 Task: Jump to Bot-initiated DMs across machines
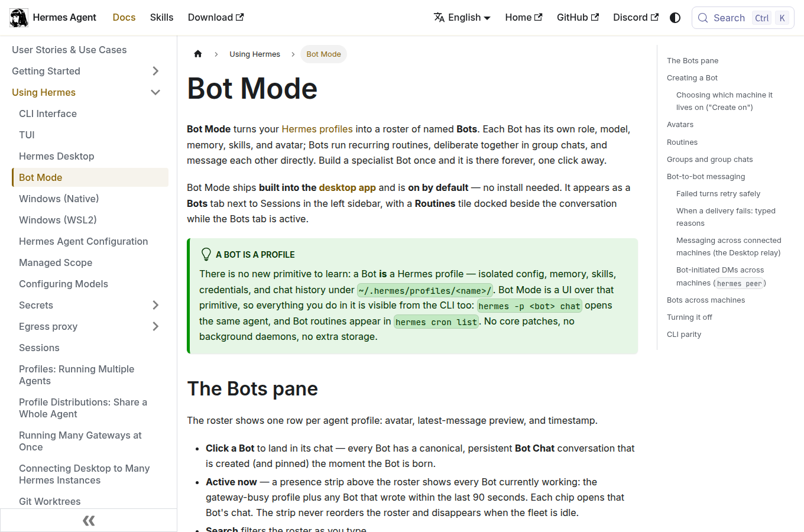coord(721,276)
